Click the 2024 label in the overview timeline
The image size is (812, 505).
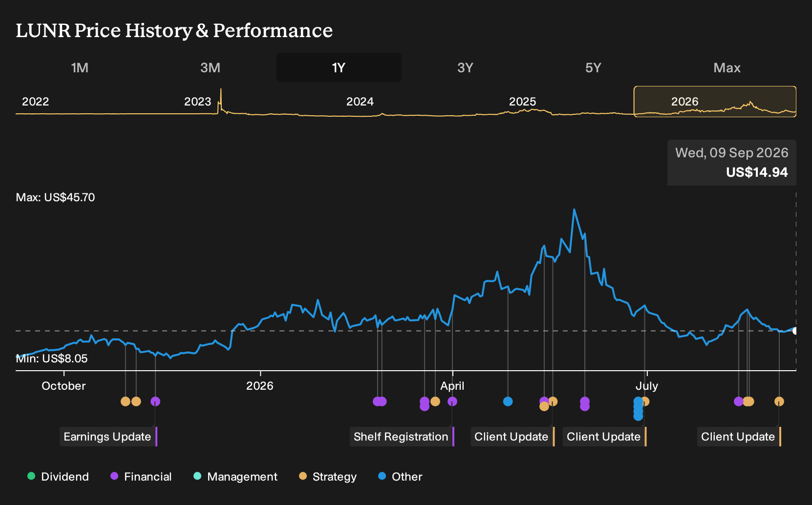pos(360,102)
